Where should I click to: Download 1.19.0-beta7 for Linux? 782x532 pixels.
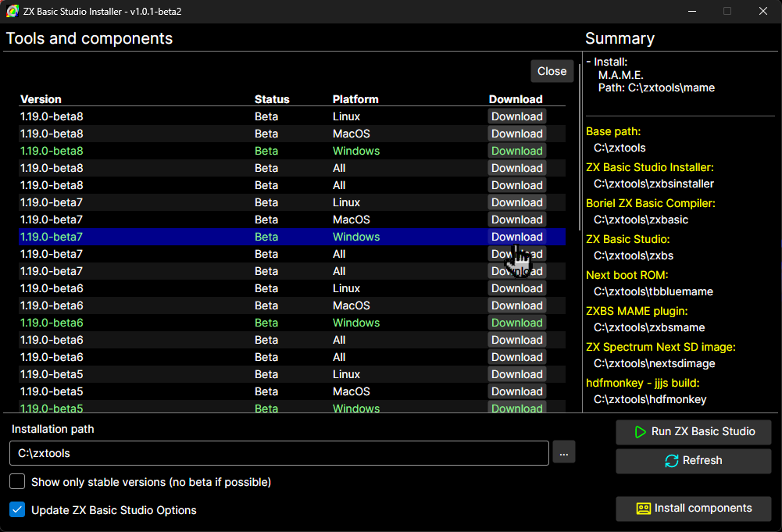tap(516, 202)
